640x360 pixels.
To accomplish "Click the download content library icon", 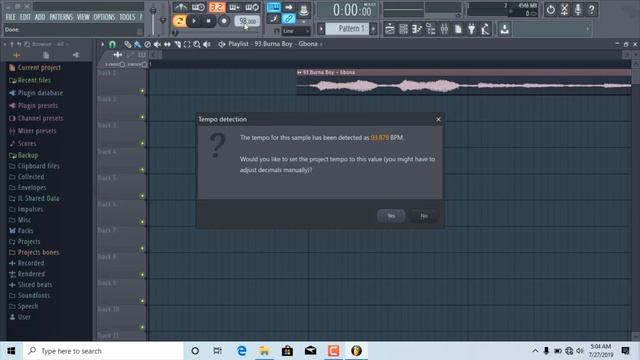I will tap(504, 29).
